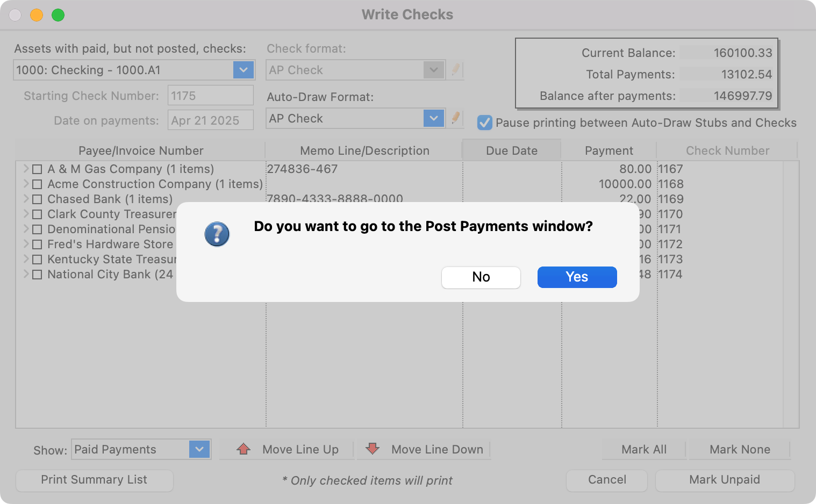Click the Starting Check Number field

(x=210, y=96)
